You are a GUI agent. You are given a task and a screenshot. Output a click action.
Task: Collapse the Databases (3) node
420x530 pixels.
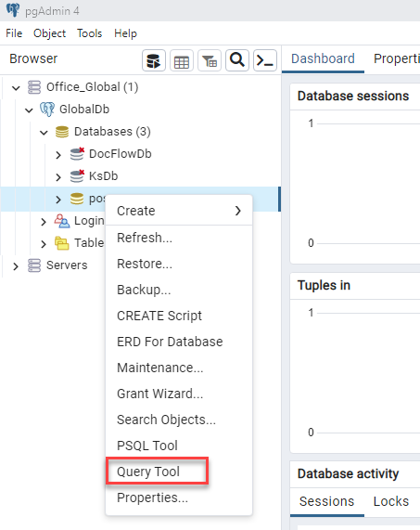pos(44,133)
